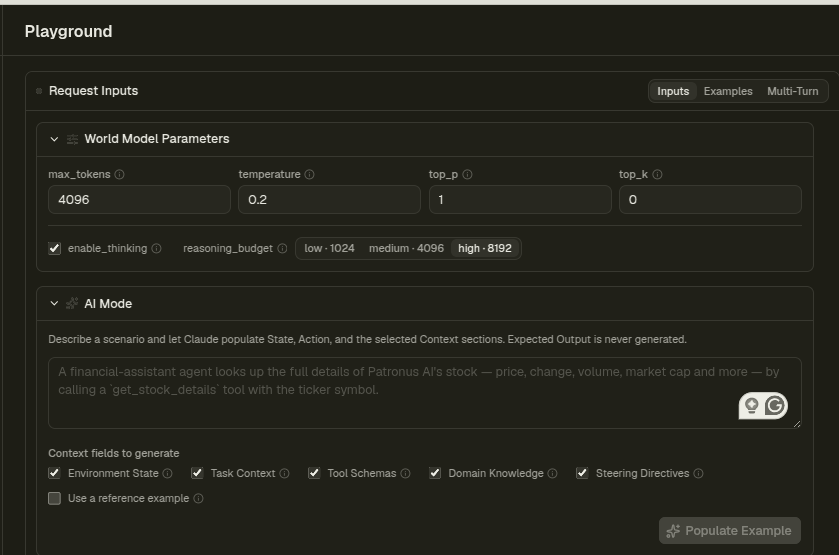Click the lightbulb suggestion icon in the scenario box
The height and width of the screenshot is (555, 839).
point(751,406)
